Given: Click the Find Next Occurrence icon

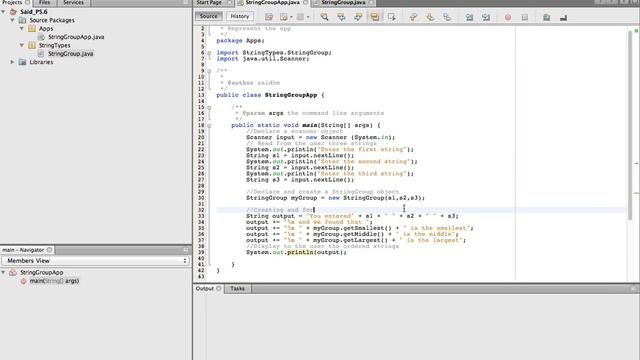Looking at the screenshot, I should tap(358, 17).
